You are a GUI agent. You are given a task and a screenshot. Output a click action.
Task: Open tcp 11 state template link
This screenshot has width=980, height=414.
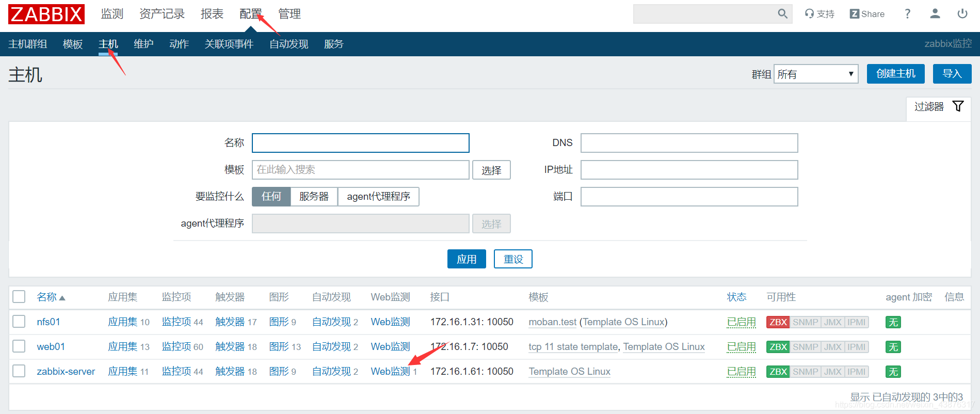(573, 347)
